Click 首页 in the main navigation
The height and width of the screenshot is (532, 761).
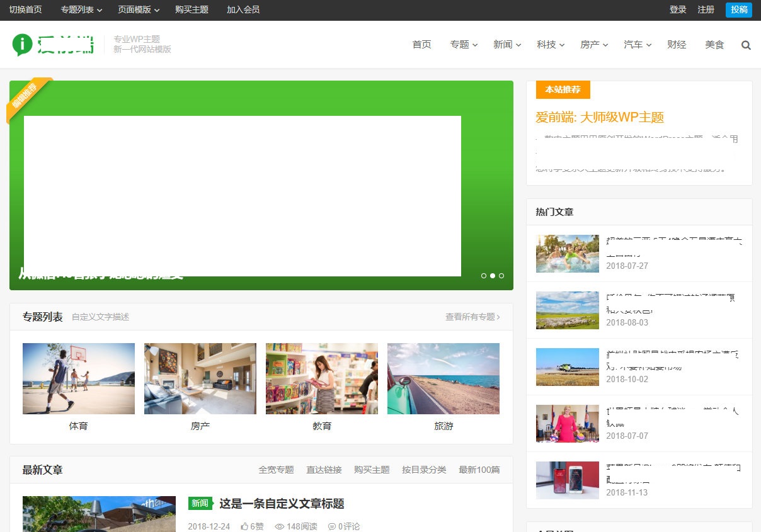[421, 45]
